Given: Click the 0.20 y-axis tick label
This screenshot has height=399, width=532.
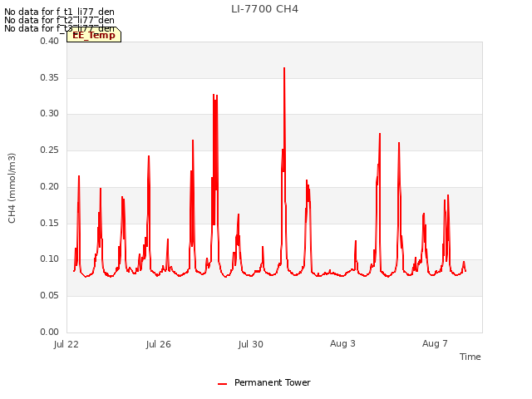Looking at the screenshot, I should (x=49, y=186).
